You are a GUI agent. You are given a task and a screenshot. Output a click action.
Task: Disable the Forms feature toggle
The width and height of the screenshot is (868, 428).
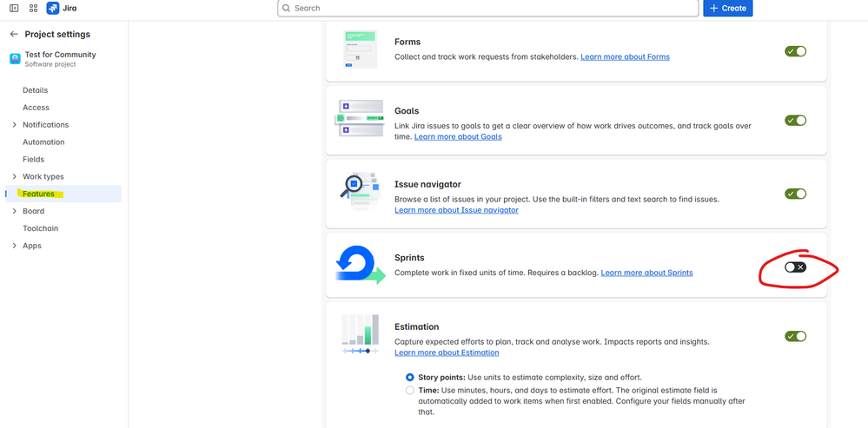click(796, 51)
